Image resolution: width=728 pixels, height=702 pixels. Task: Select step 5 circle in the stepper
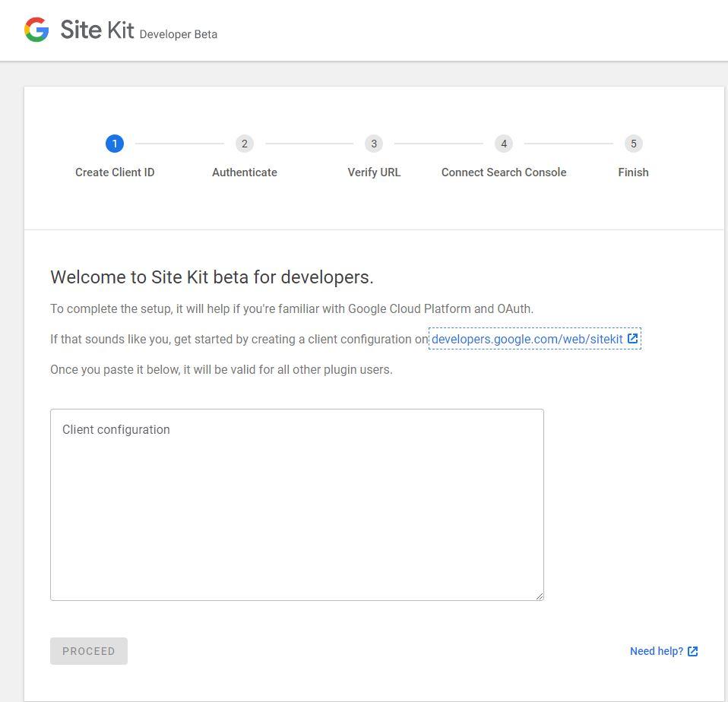633,144
